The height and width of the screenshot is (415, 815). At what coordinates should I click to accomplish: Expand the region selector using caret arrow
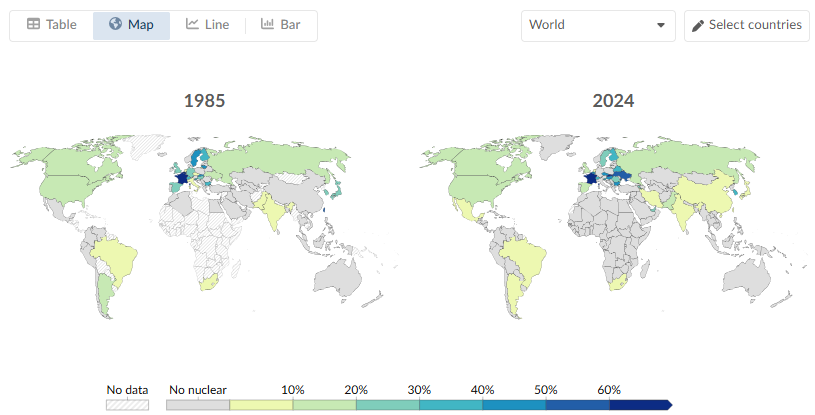[660, 26]
